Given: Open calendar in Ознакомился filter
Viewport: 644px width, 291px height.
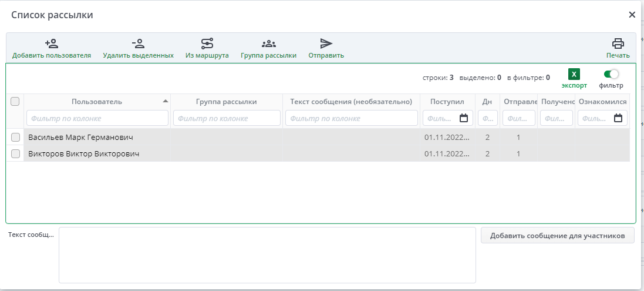Looking at the screenshot, I should (x=618, y=118).
